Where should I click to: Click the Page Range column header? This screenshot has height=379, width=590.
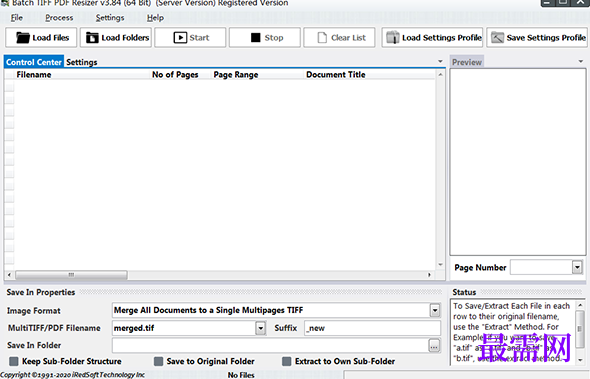[236, 75]
